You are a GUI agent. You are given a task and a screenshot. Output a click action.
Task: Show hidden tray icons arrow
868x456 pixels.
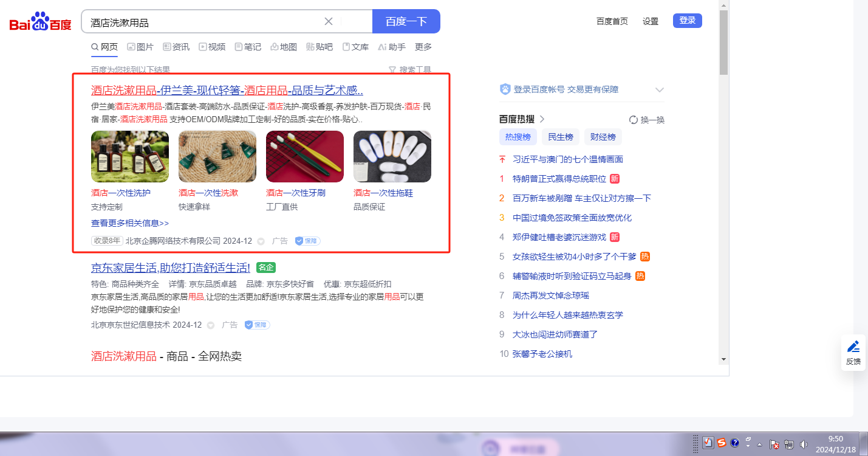coord(759,444)
